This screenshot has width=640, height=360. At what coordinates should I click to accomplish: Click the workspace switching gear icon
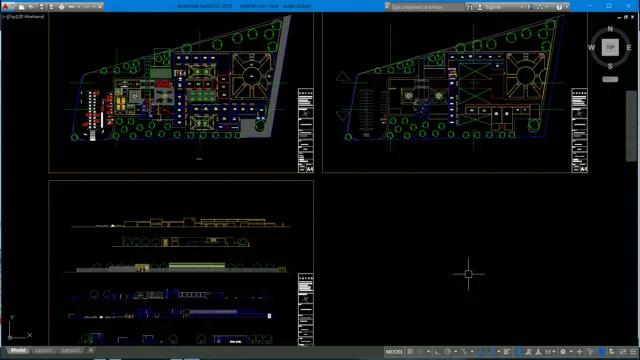click(x=563, y=352)
